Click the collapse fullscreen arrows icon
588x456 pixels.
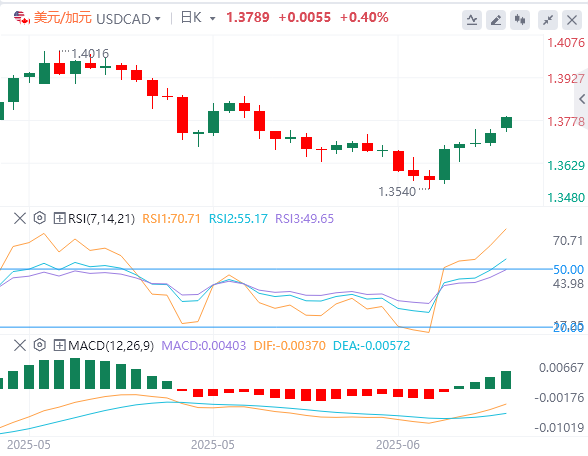pos(548,20)
